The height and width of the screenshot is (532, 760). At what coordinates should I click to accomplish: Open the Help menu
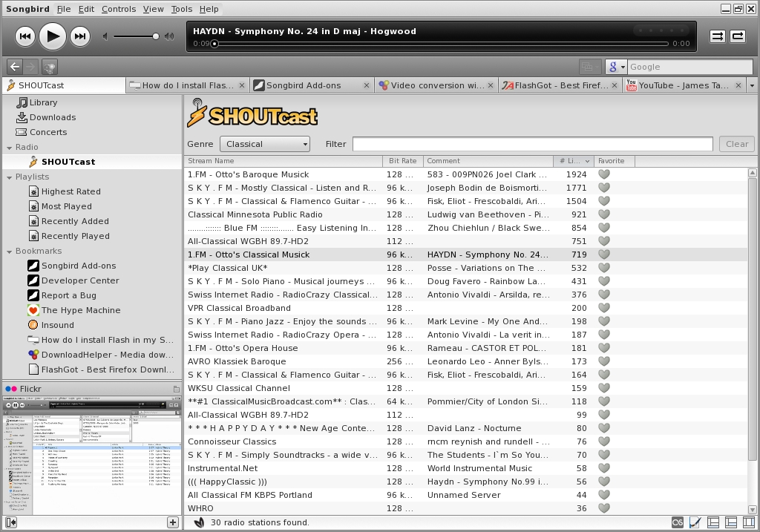pyautogui.click(x=209, y=9)
